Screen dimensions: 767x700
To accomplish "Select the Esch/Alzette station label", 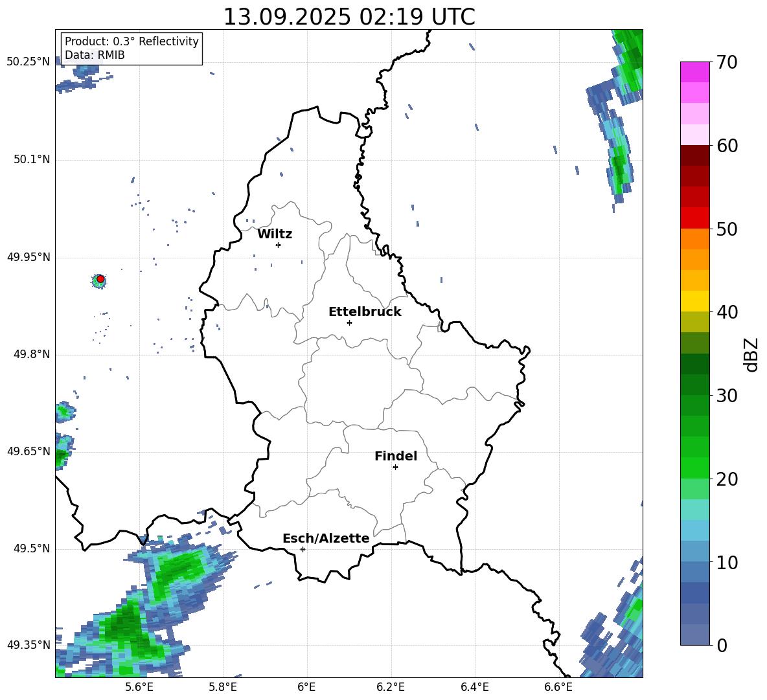I will point(326,538).
